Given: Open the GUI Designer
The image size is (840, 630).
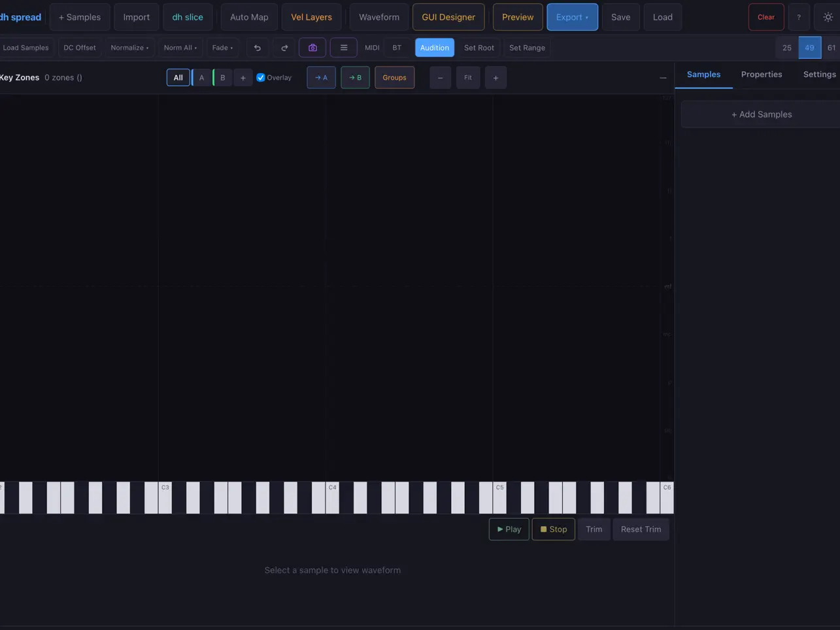Looking at the screenshot, I should click(448, 17).
